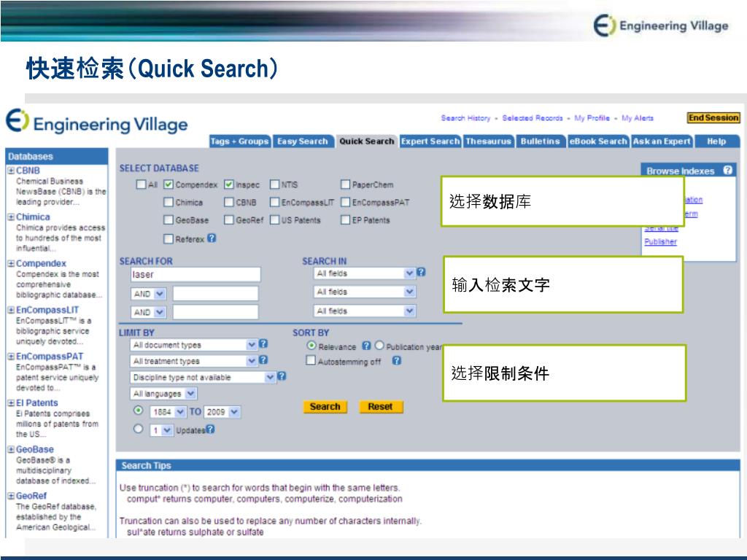This screenshot has height=560, width=747.
Task: Click the yellow Search button
Action: click(x=325, y=407)
